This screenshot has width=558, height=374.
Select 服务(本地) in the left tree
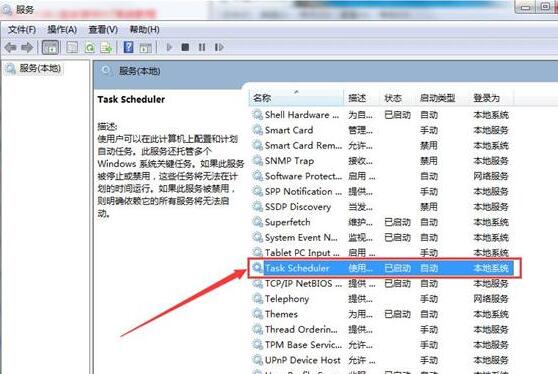(40, 68)
